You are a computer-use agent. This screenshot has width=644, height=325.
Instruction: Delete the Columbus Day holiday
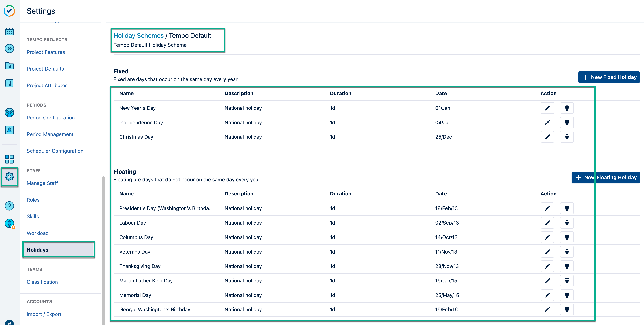[566, 237]
